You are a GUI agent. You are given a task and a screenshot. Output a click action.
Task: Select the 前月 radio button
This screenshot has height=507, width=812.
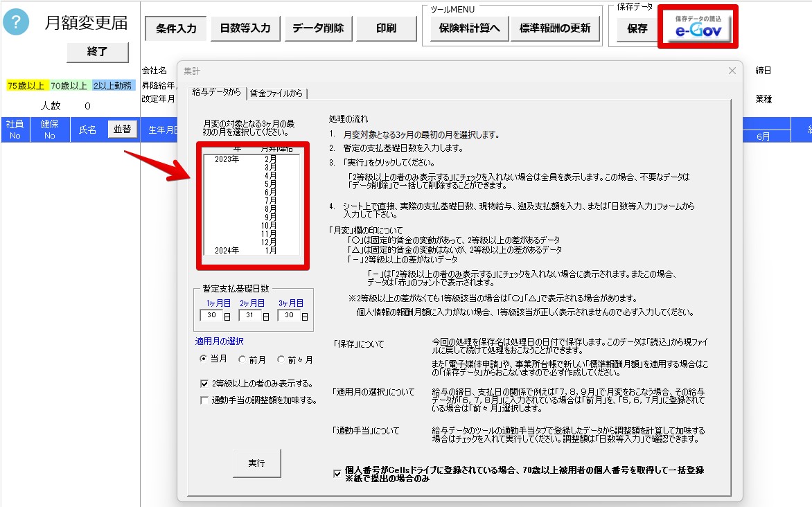[x=242, y=359]
